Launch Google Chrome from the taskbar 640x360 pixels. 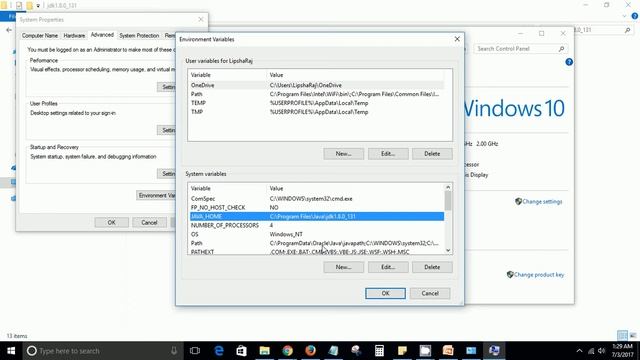point(287,351)
